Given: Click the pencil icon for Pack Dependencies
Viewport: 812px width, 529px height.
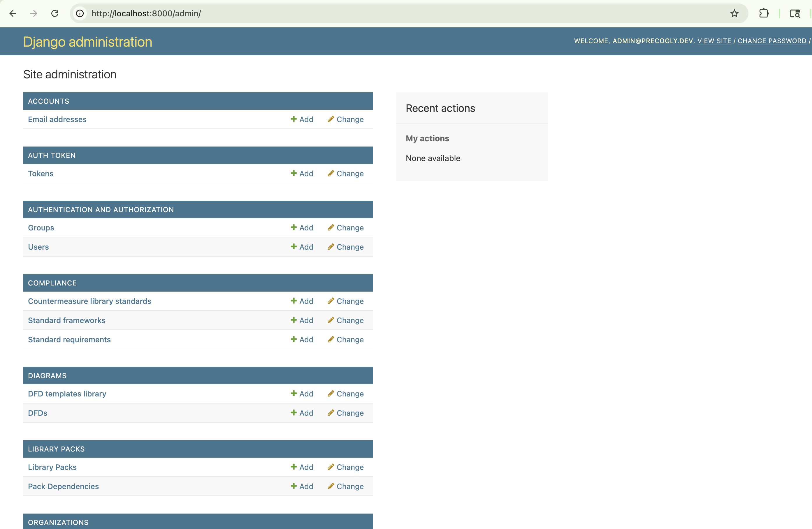Looking at the screenshot, I should [x=331, y=486].
